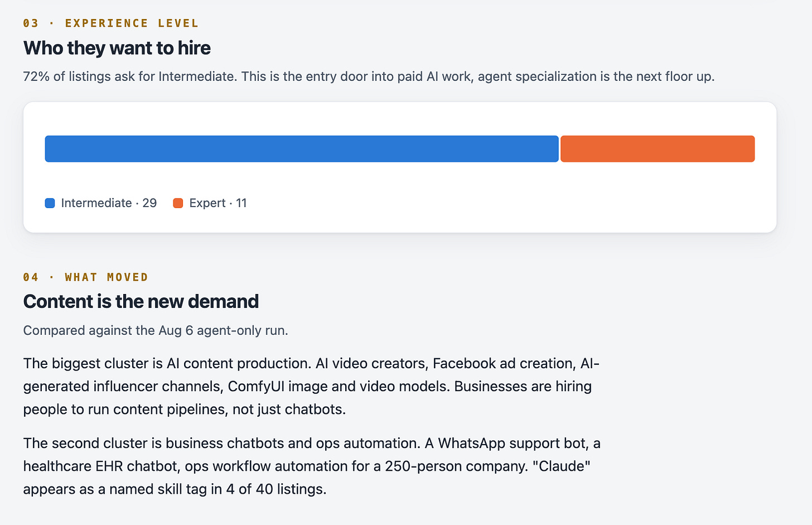Select the blue Intermediate bar segment
The image size is (812, 525).
pos(302,149)
